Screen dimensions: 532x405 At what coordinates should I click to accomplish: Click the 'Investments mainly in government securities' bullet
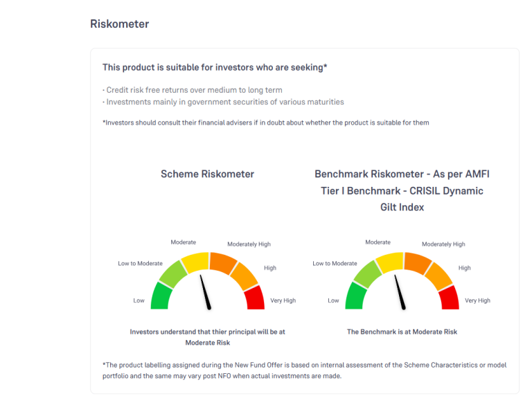[x=224, y=102]
